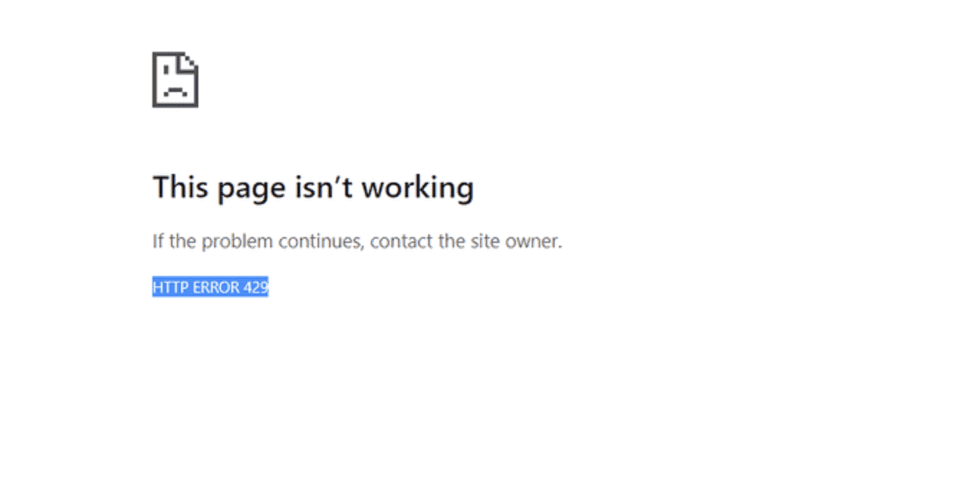Click the word "isn't" in the heading
Viewport: 980px width, 493px height.
pos(325,187)
